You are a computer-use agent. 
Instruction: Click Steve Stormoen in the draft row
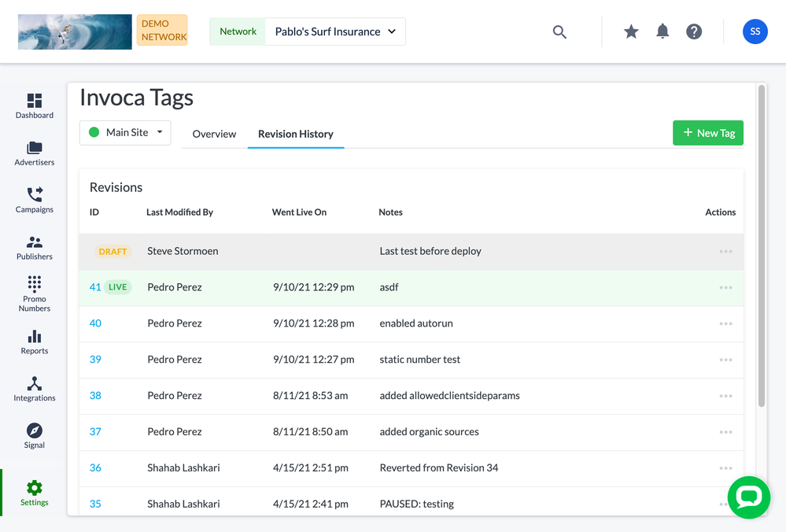click(x=183, y=251)
